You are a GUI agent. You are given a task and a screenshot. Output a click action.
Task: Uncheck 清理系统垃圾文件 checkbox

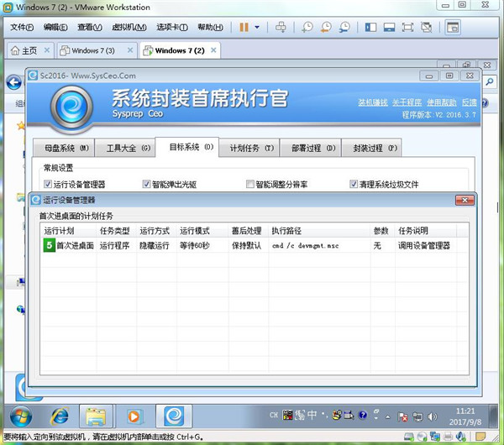coord(354,184)
